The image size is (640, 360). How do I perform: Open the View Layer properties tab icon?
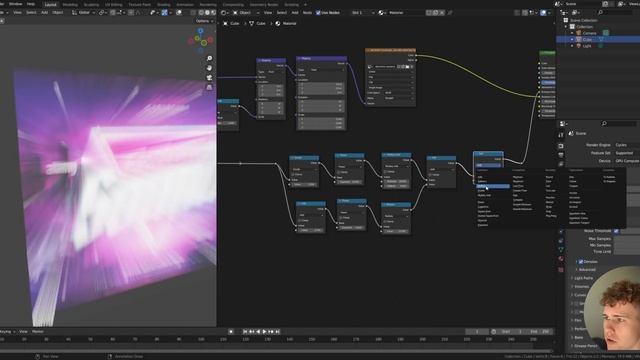pos(561,164)
